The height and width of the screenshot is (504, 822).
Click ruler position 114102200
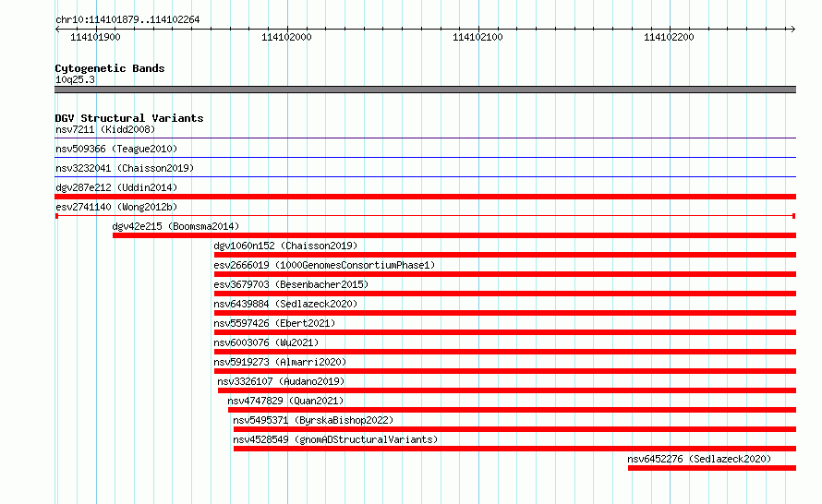coord(669,37)
